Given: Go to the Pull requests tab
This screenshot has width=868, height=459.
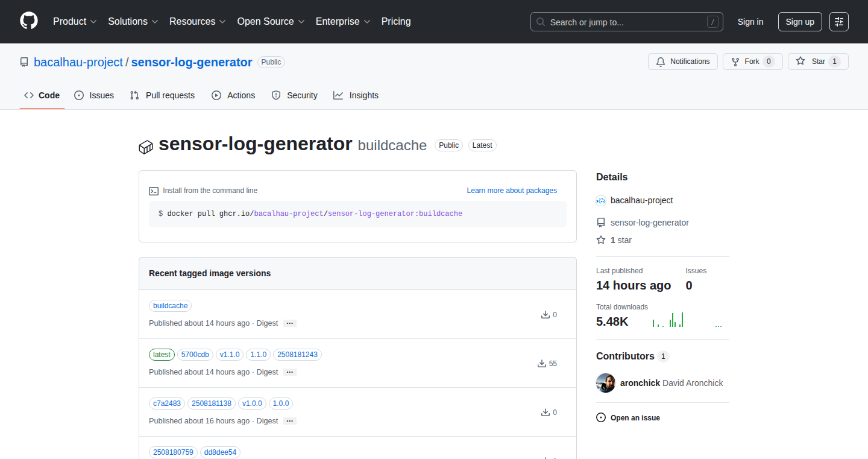Looking at the screenshot, I should click(162, 95).
